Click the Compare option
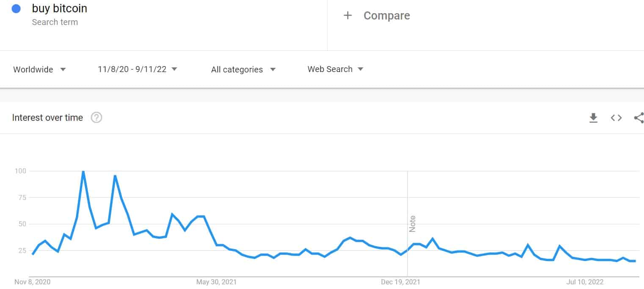 (386, 15)
